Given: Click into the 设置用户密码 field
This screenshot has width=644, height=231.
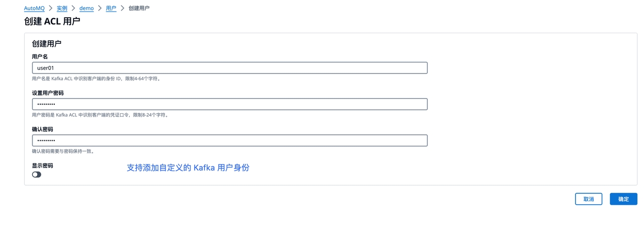Looking at the screenshot, I should click(229, 104).
